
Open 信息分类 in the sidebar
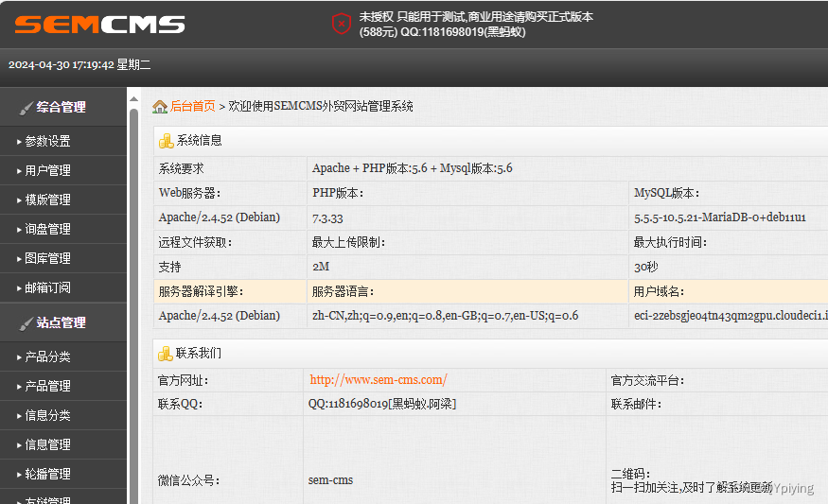[47, 415]
